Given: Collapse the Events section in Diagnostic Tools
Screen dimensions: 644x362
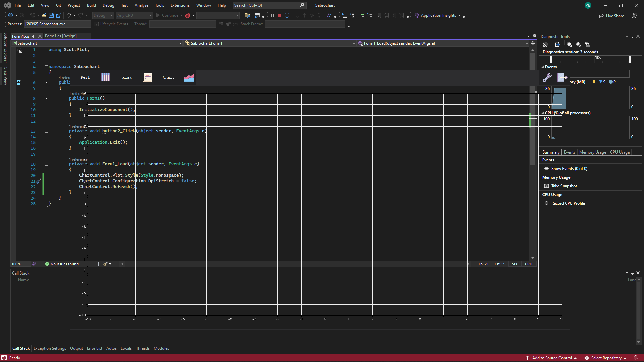Looking at the screenshot, I should tap(543, 67).
